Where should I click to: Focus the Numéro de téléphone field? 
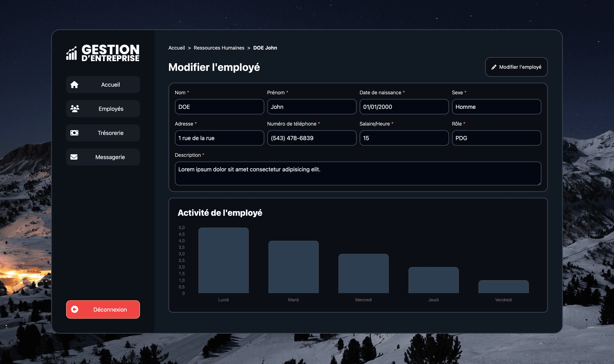pos(311,138)
